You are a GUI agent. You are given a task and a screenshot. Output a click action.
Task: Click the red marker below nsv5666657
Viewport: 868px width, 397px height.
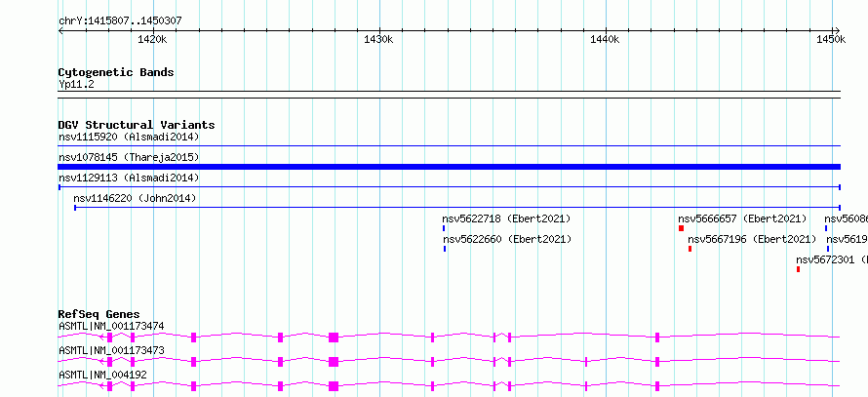pos(682,228)
